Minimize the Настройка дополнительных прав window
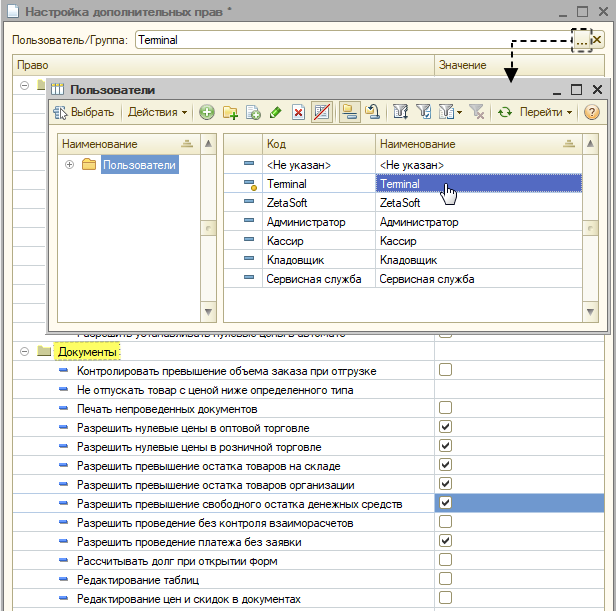Screen dimensions: 616x611 [563, 13]
